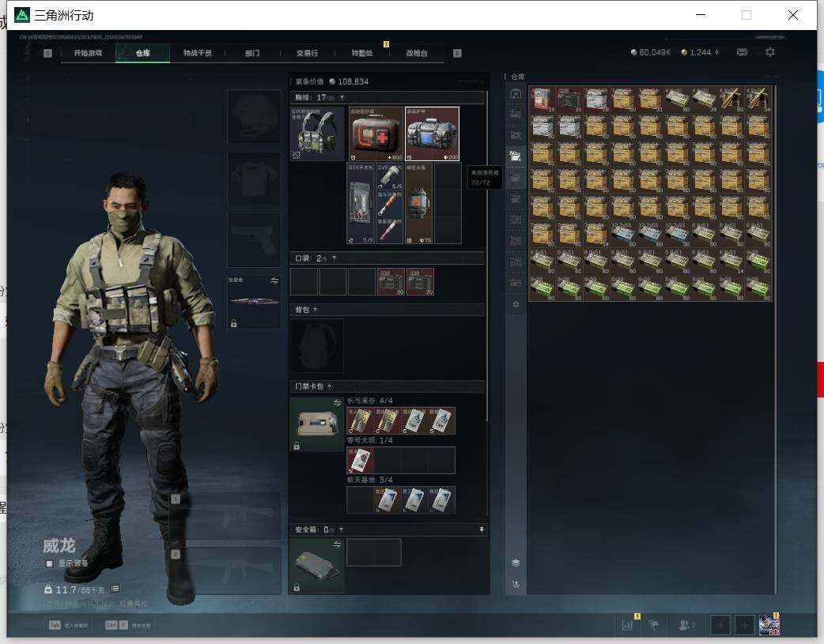
Task: Click the equipment panel vertical scrollbar
Action: coord(487,256)
